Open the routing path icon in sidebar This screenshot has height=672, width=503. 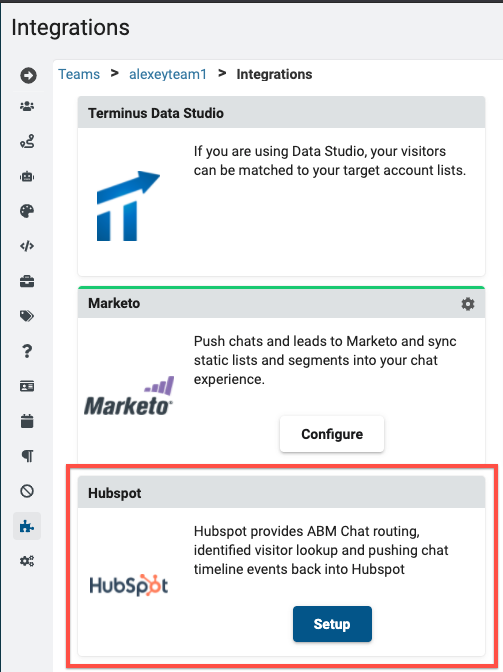point(27,141)
